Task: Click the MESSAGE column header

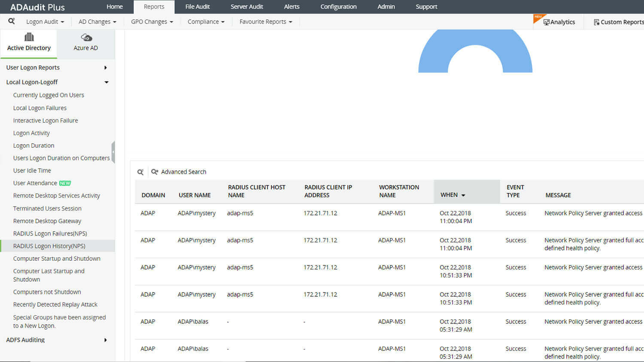Action: coord(558,195)
